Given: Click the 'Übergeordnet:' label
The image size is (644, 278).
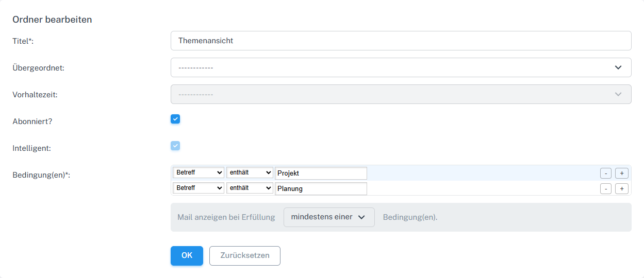Looking at the screenshot, I should pyautogui.click(x=38, y=68).
